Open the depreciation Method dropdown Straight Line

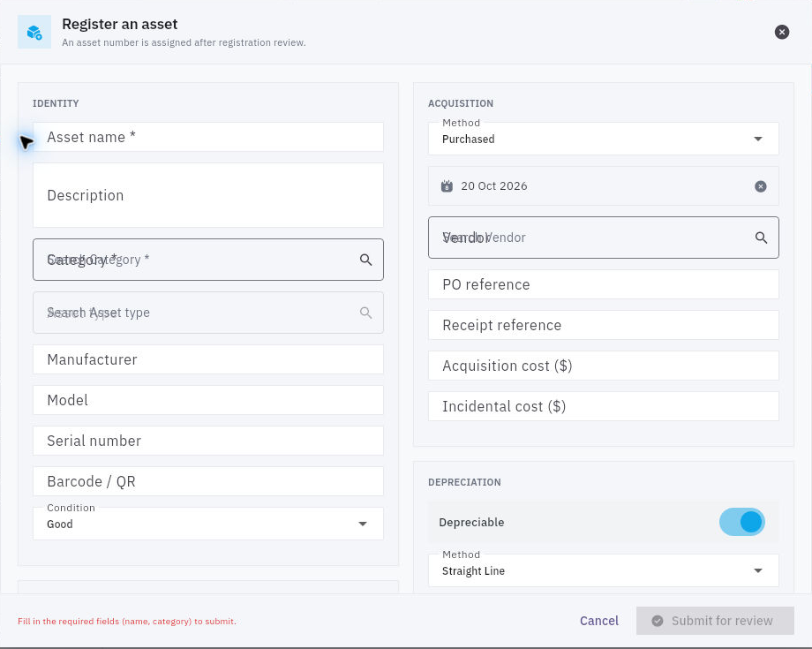tap(604, 570)
